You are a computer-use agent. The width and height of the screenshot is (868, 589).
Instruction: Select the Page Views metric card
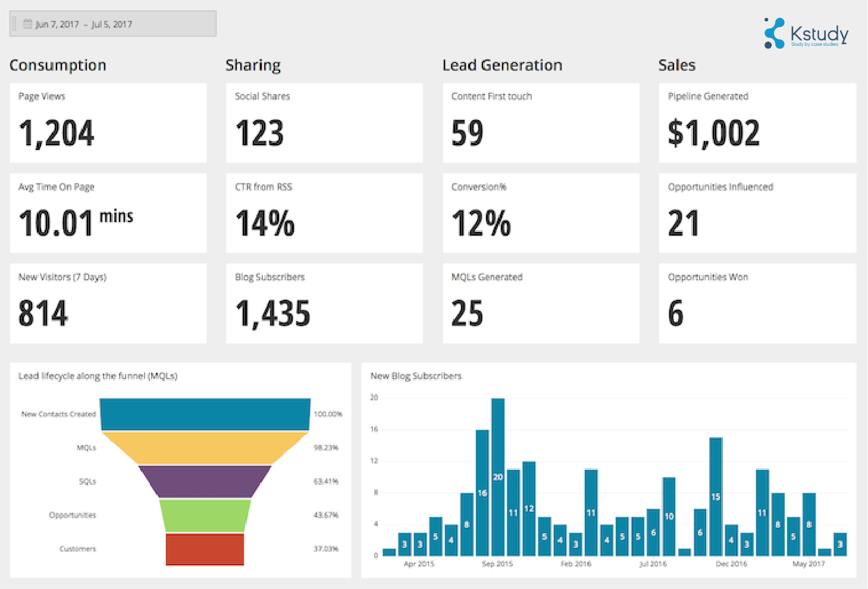click(x=108, y=123)
